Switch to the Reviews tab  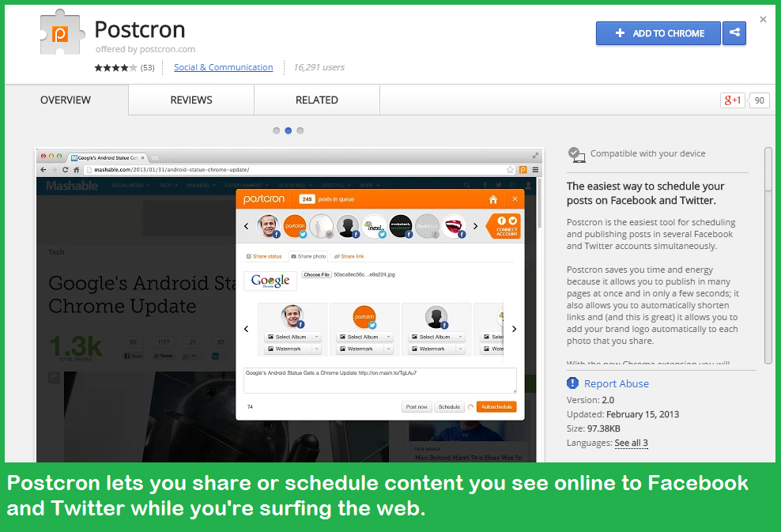(191, 100)
